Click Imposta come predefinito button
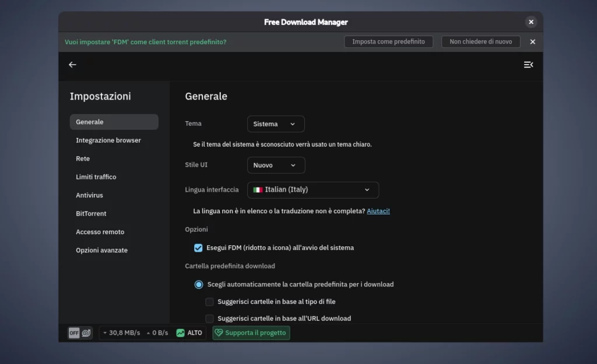This screenshot has height=364, width=597. (x=388, y=42)
